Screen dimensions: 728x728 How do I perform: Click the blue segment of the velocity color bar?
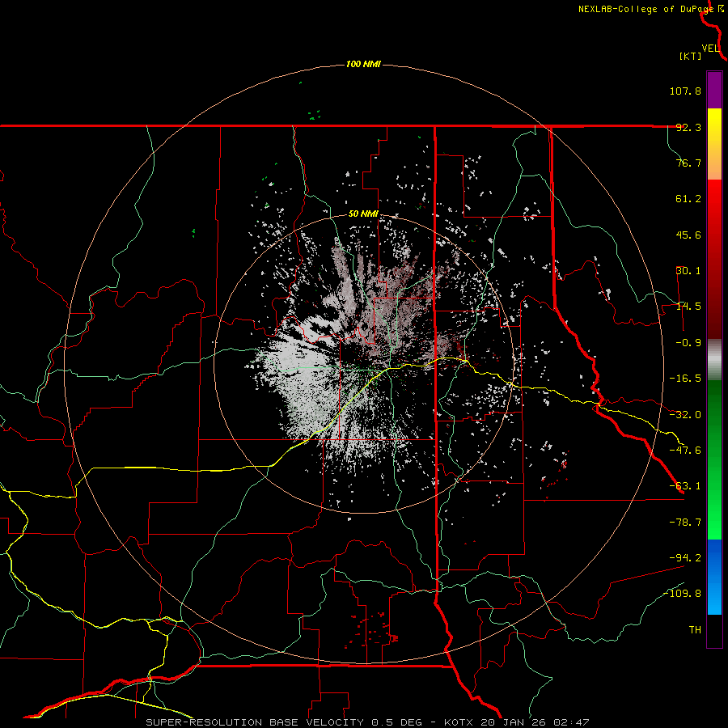(x=714, y=577)
